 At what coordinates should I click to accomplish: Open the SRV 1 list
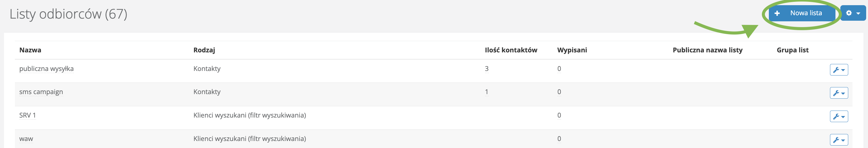tap(27, 115)
